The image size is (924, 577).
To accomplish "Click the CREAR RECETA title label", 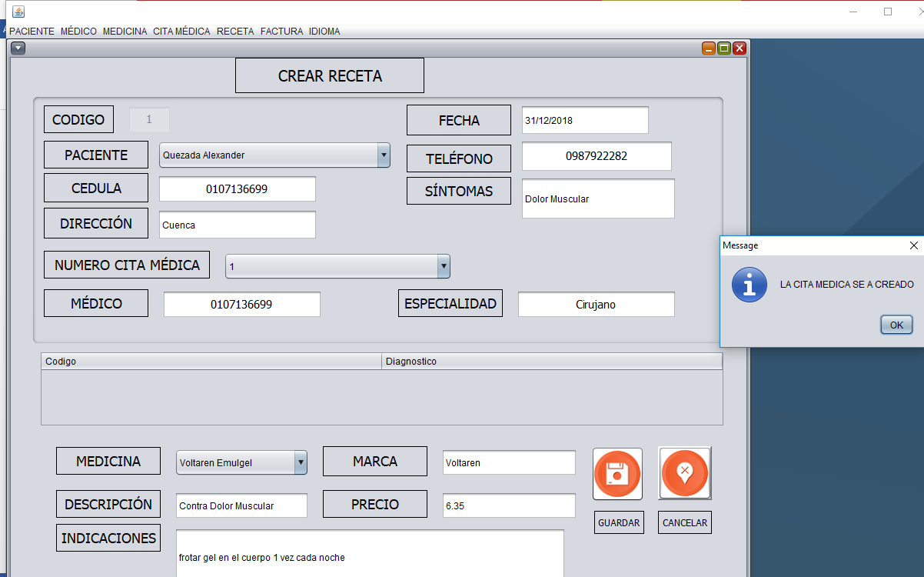I will pyautogui.click(x=330, y=75).
